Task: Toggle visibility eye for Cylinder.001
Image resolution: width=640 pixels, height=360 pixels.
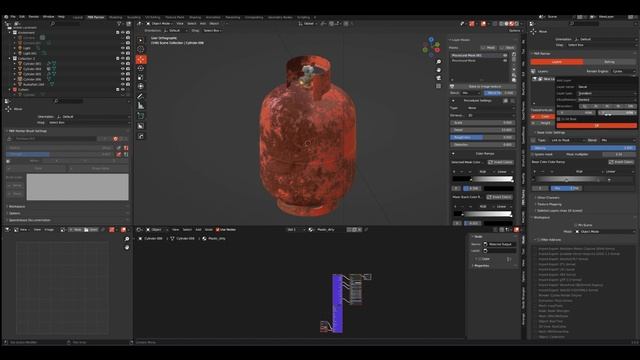Action: pyautogui.click(x=122, y=64)
